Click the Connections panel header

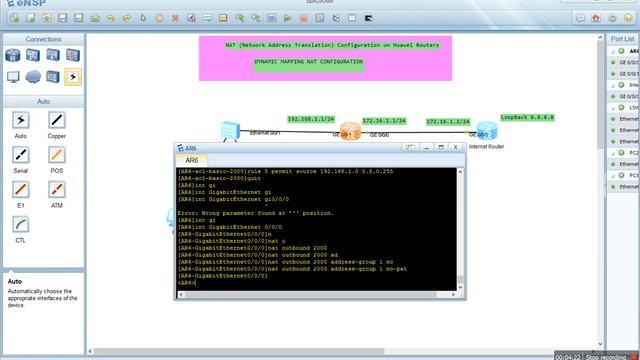43,39
